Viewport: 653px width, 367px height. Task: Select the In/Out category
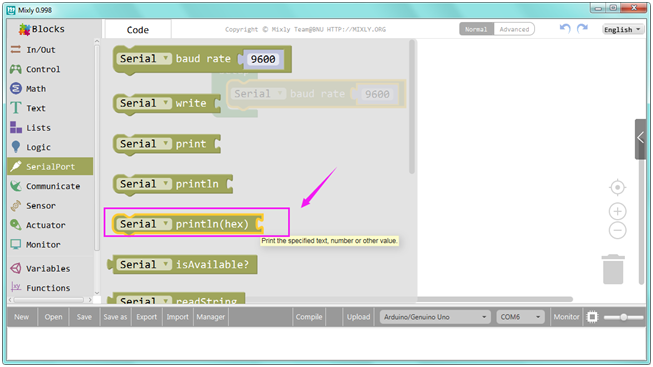[50, 50]
